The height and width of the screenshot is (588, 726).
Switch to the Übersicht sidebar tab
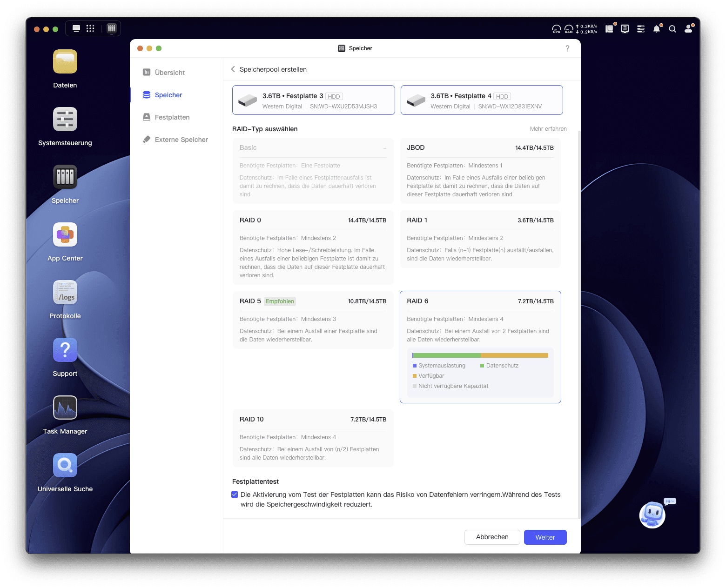[x=169, y=73]
